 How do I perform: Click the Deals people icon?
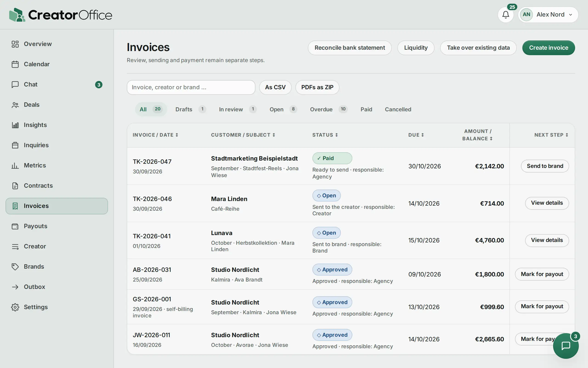click(15, 105)
